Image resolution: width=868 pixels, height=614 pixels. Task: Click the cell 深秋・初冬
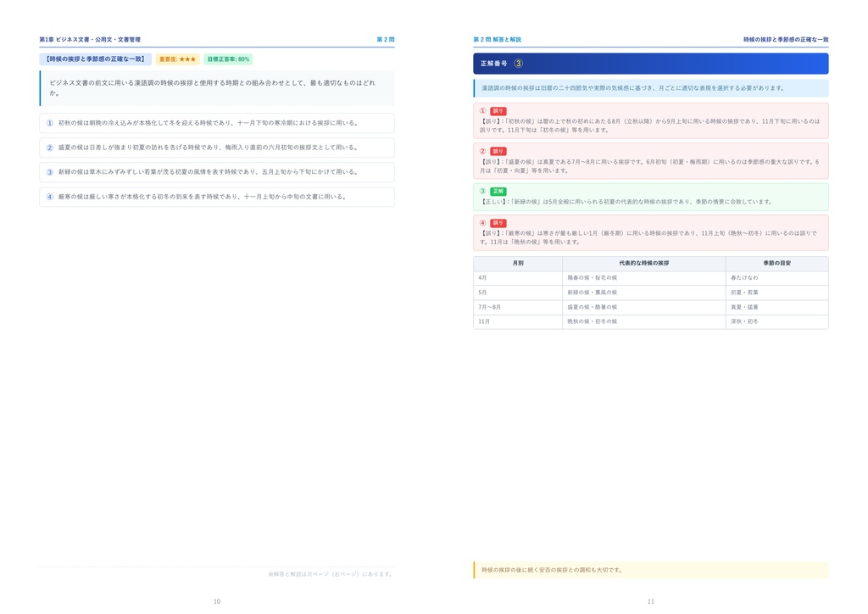click(776, 321)
